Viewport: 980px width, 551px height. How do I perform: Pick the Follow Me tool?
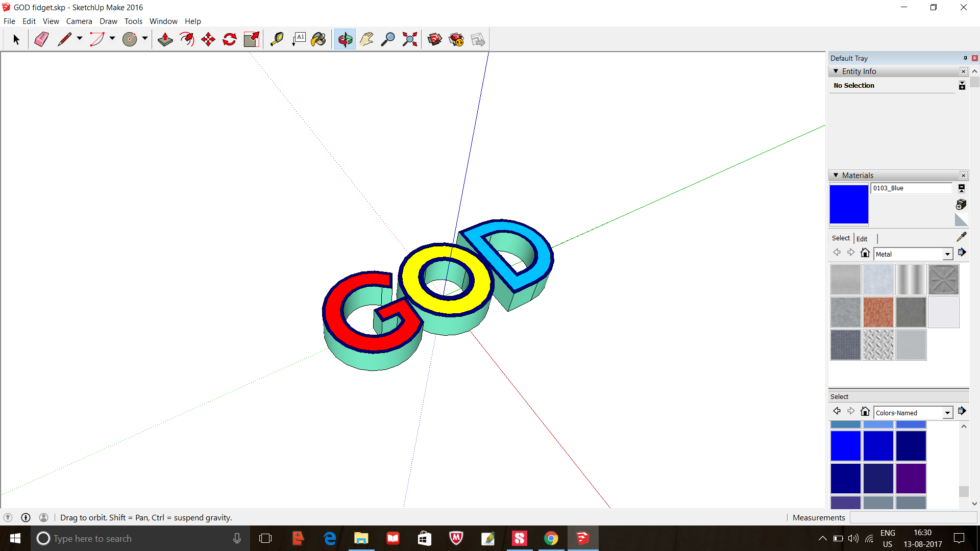[186, 39]
